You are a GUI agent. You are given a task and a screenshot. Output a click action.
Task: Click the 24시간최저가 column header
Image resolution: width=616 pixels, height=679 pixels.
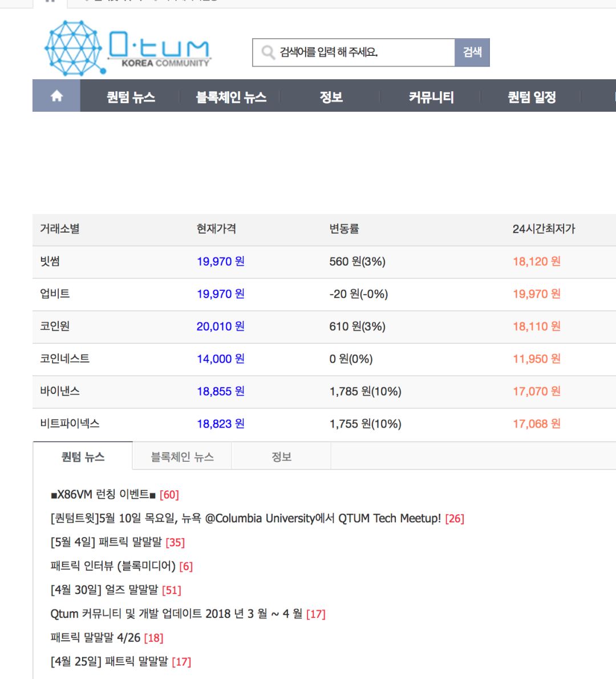pyautogui.click(x=544, y=229)
